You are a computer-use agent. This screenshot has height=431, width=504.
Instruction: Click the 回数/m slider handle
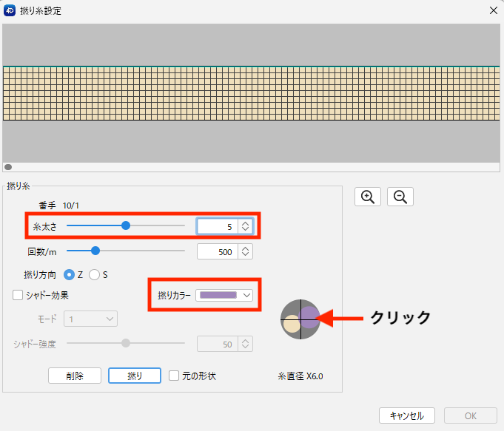click(x=95, y=251)
